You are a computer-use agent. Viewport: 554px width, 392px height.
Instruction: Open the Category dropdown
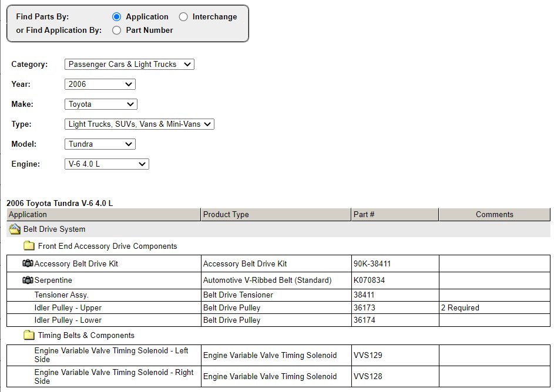coord(129,64)
